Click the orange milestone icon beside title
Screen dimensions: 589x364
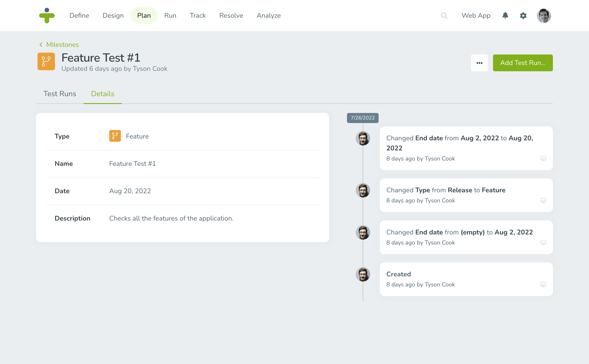pos(46,61)
